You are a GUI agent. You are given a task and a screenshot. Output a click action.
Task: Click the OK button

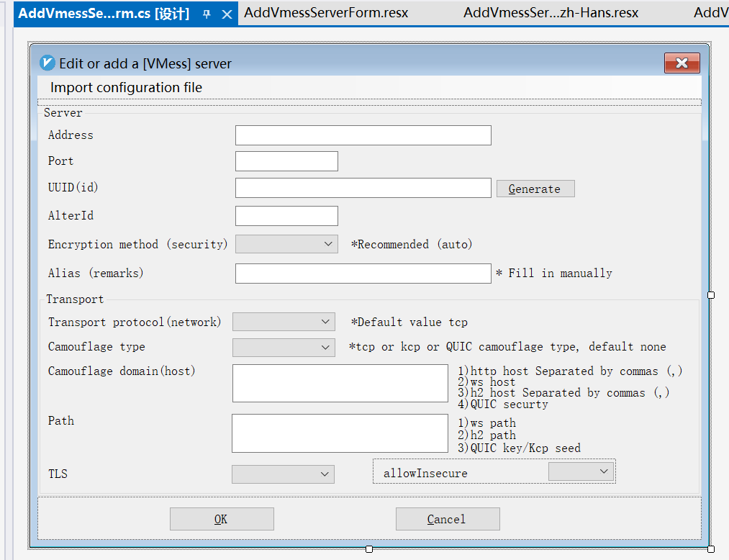click(x=222, y=519)
